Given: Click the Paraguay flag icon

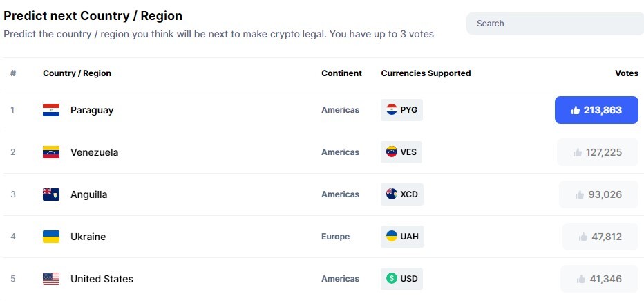Looking at the screenshot, I should tap(51, 110).
